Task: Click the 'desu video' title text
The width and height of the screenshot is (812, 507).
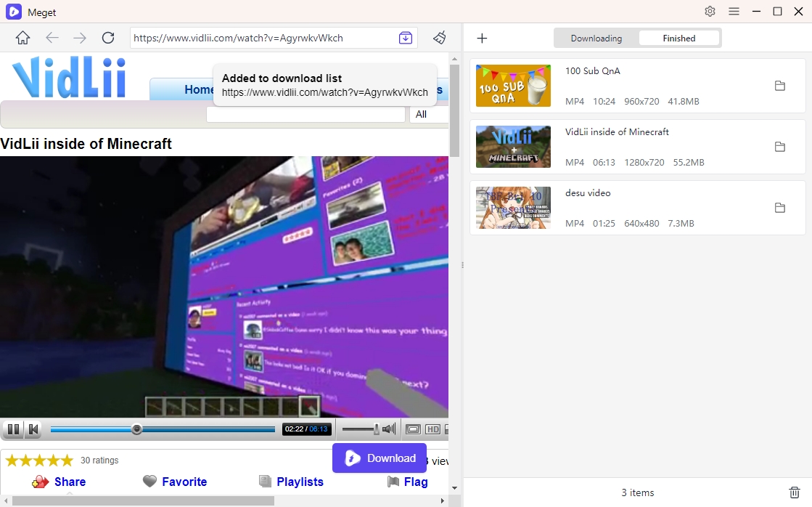Action: coord(588,192)
